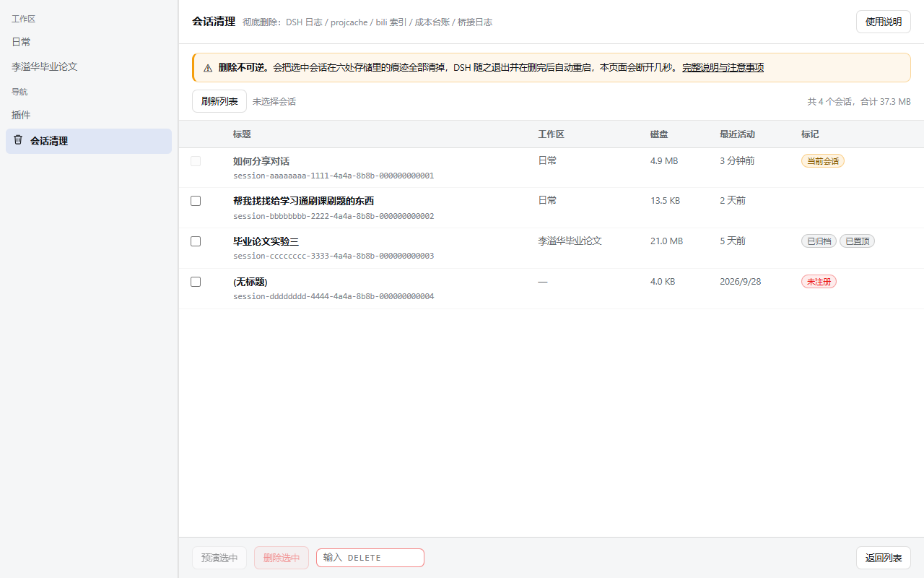Click the 21.0 MB disk value
Image resolution: width=924 pixels, height=578 pixels.
[666, 241]
